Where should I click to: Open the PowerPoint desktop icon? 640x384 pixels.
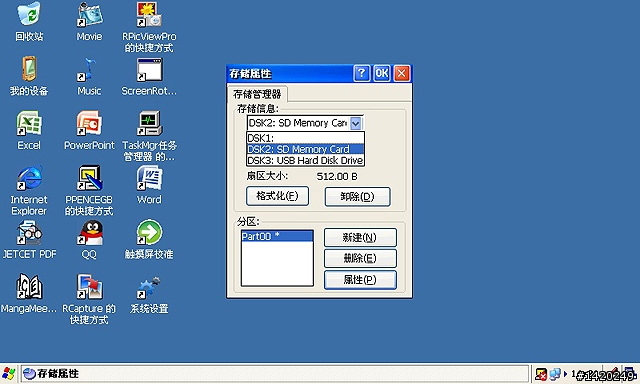tap(89, 130)
